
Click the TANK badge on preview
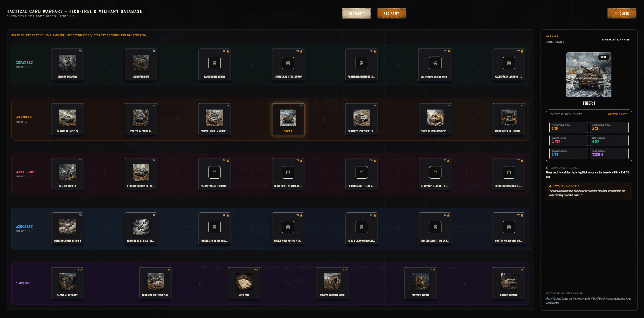[604, 57]
